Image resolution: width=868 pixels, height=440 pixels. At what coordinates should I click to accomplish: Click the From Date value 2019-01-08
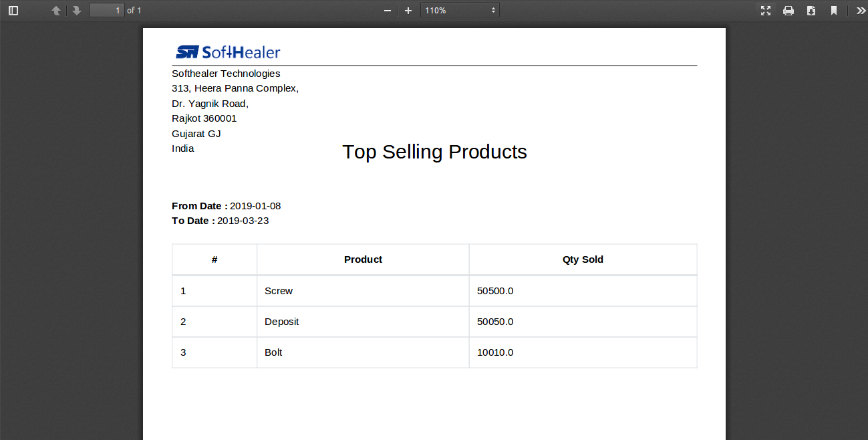[x=255, y=206]
